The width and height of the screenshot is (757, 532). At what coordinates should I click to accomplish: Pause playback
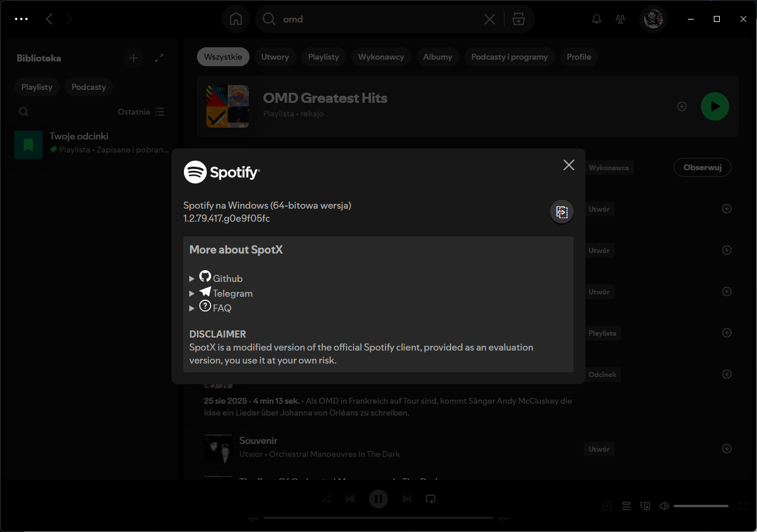tap(378, 499)
